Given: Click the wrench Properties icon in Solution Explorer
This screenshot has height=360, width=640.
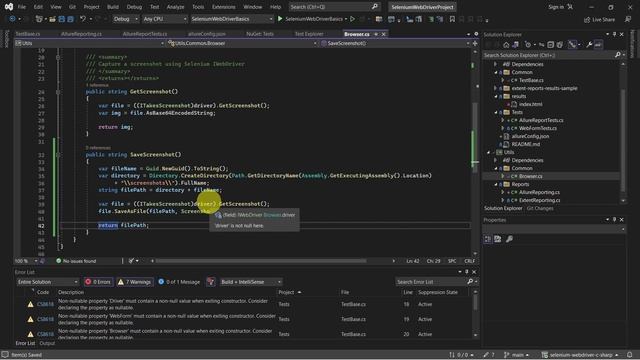Looking at the screenshot, I should point(589,45).
